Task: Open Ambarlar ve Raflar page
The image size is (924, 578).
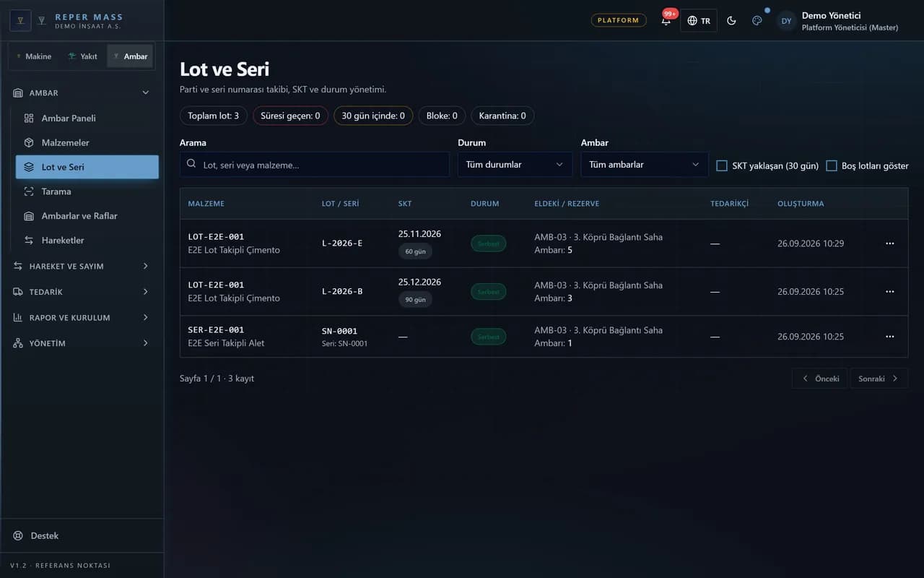Action: 87,216
